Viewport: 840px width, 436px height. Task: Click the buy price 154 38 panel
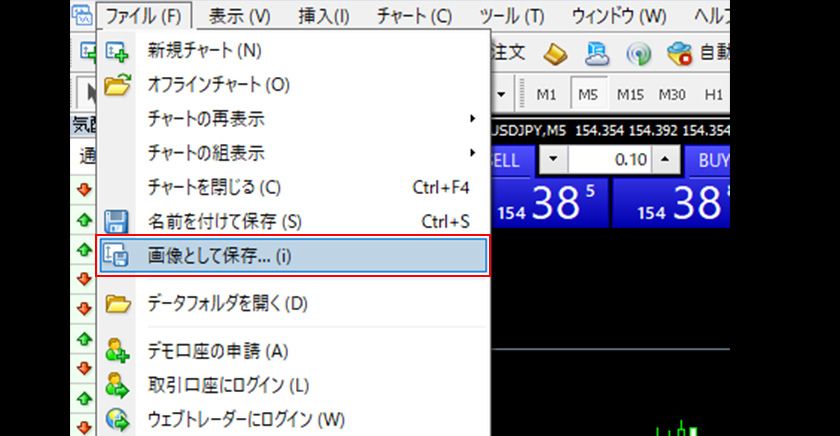click(x=672, y=204)
